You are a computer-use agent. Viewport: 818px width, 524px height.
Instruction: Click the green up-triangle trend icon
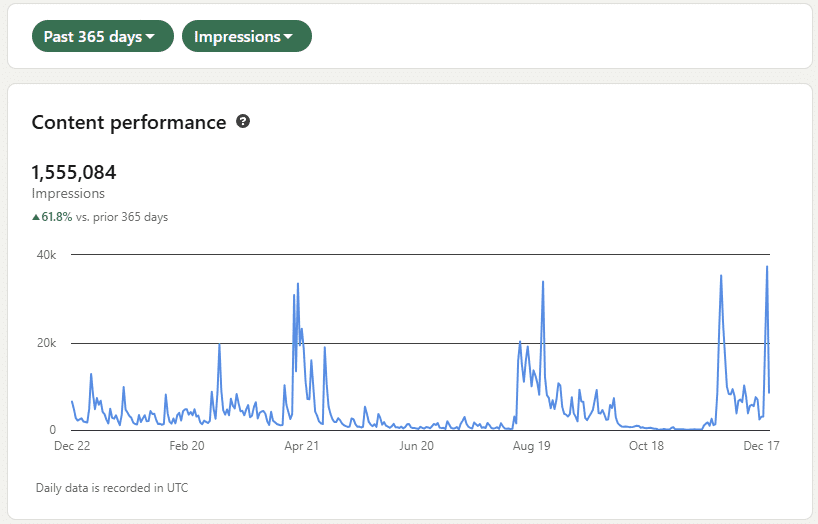[36, 217]
